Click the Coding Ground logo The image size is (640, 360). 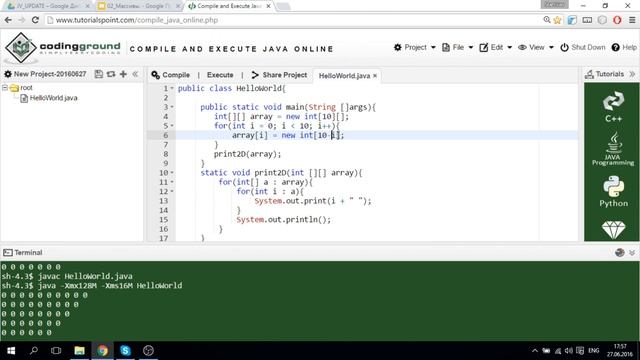pyautogui.click(x=63, y=47)
